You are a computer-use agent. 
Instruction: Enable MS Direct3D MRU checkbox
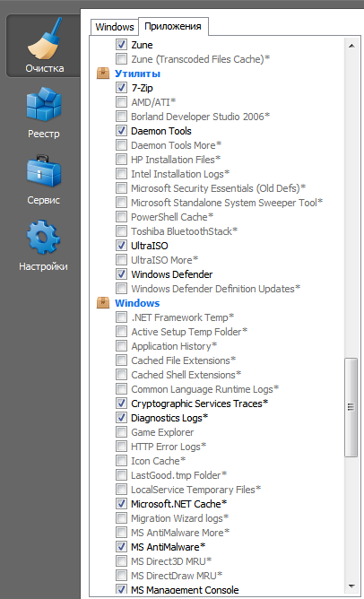(121, 561)
